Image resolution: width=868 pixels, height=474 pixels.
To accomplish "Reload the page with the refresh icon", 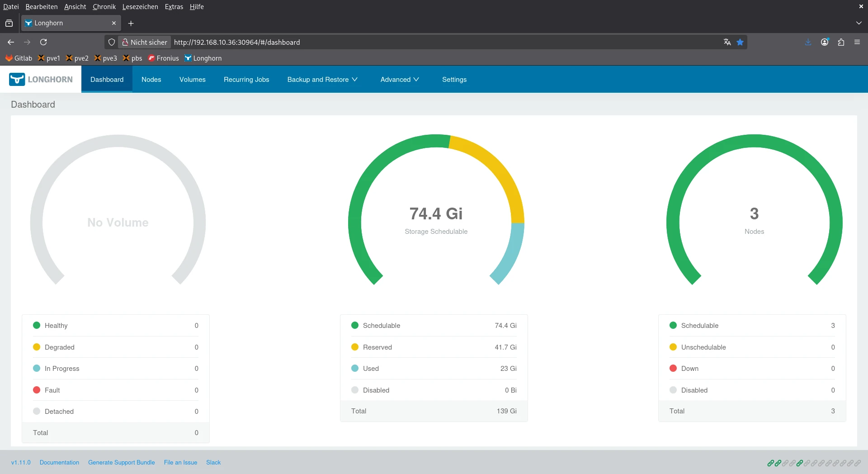I will (x=43, y=42).
